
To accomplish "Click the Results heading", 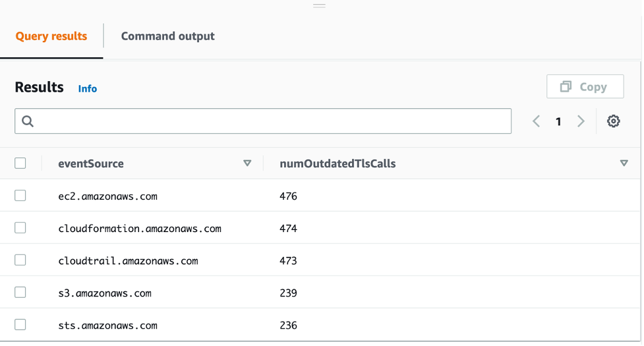I will [x=40, y=87].
